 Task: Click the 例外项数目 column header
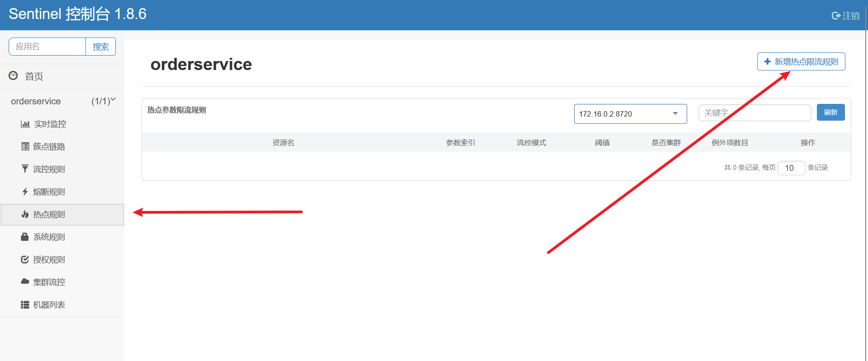click(x=730, y=143)
